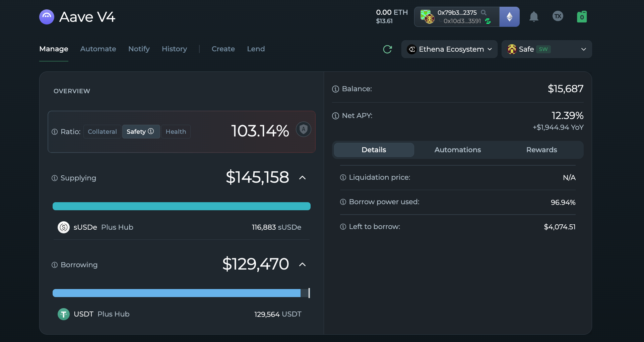Open the Rewards tab

coord(541,150)
